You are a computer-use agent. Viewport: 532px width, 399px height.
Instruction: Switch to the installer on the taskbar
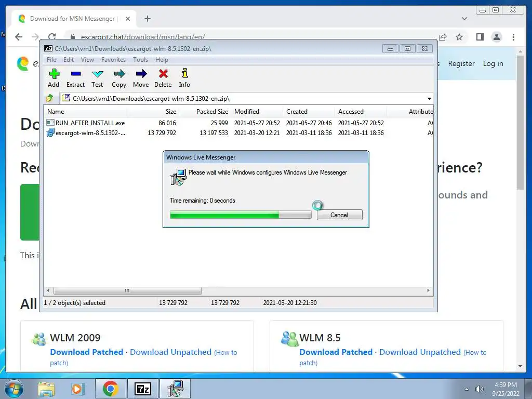pos(176,389)
